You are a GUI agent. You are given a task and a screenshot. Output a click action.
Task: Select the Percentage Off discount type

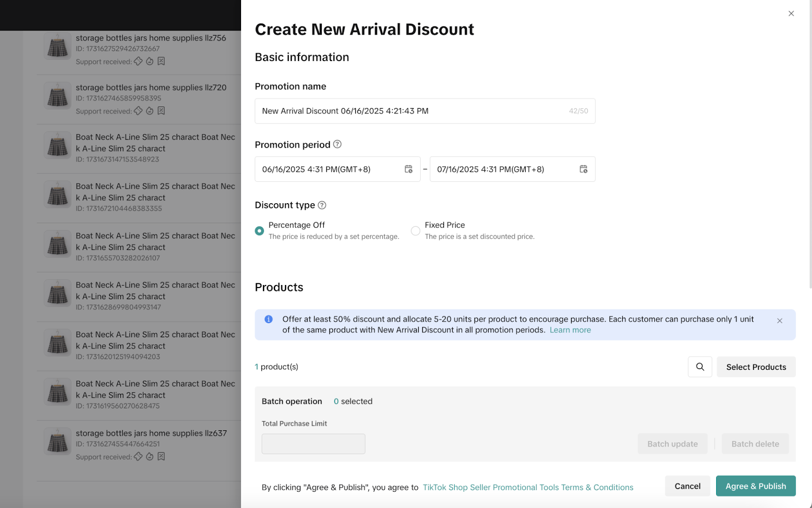(259, 230)
